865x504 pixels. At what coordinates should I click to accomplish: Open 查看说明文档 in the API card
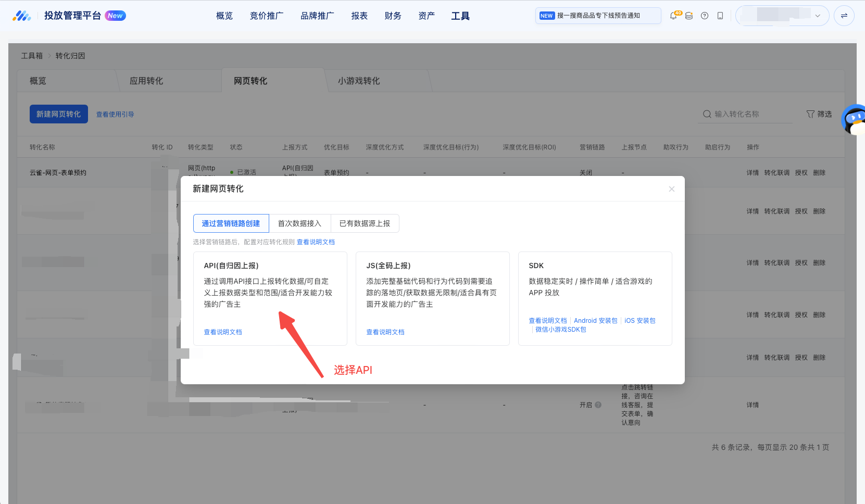point(223,332)
